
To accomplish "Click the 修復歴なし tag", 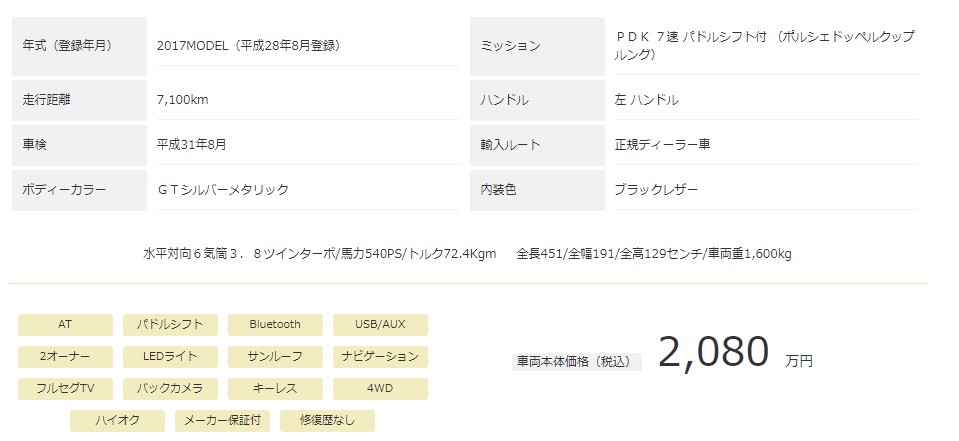I will click(x=327, y=421).
